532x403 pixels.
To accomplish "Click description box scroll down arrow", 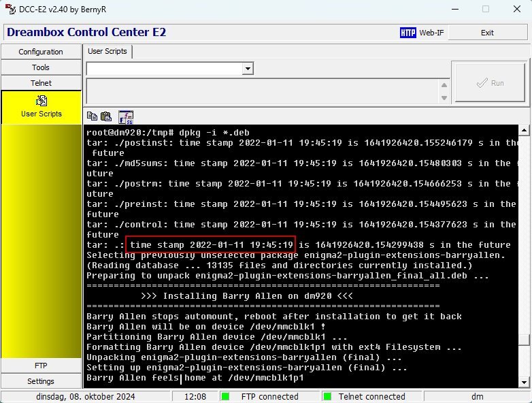I will pos(444,98).
